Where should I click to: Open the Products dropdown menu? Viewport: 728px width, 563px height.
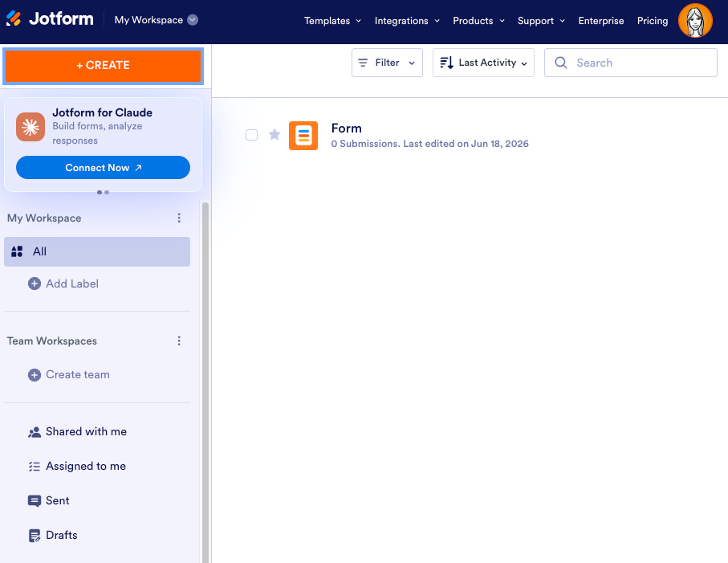click(478, 21)
